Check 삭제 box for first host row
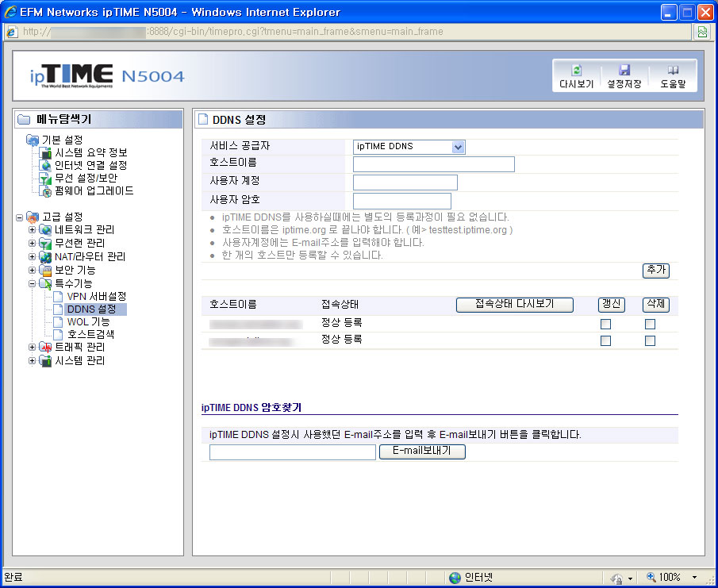Screen dimensions: 718x588 tap(650, 325)
